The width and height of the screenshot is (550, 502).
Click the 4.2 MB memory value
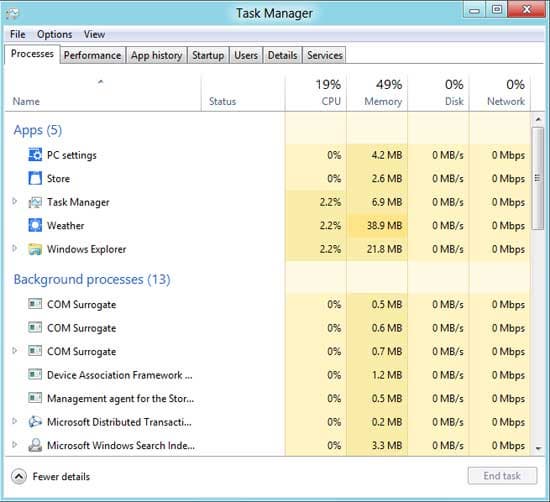(x=387, y=155)
